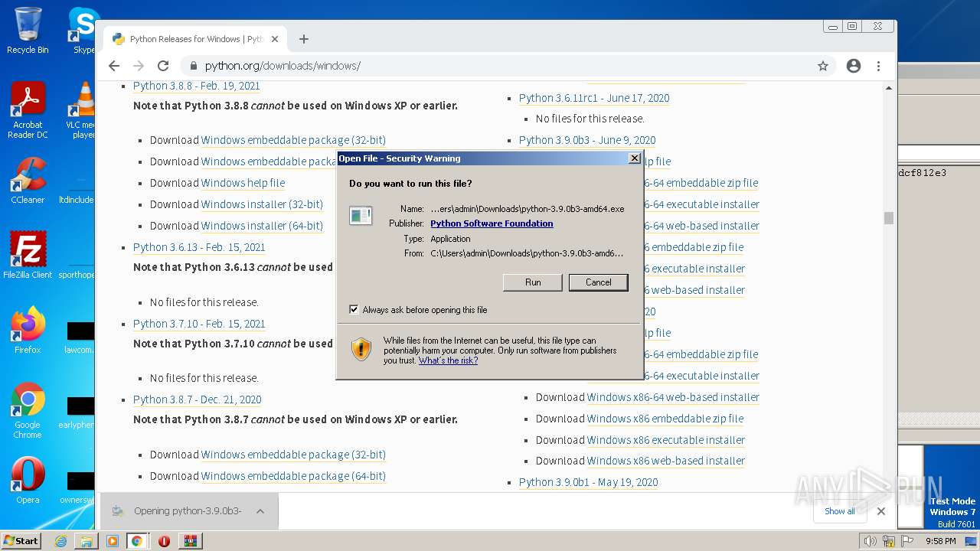Screen dimensions: 980x551
Task: Download Windows installer (64-bit) for 3.8.8
Action: pos(262,226)
